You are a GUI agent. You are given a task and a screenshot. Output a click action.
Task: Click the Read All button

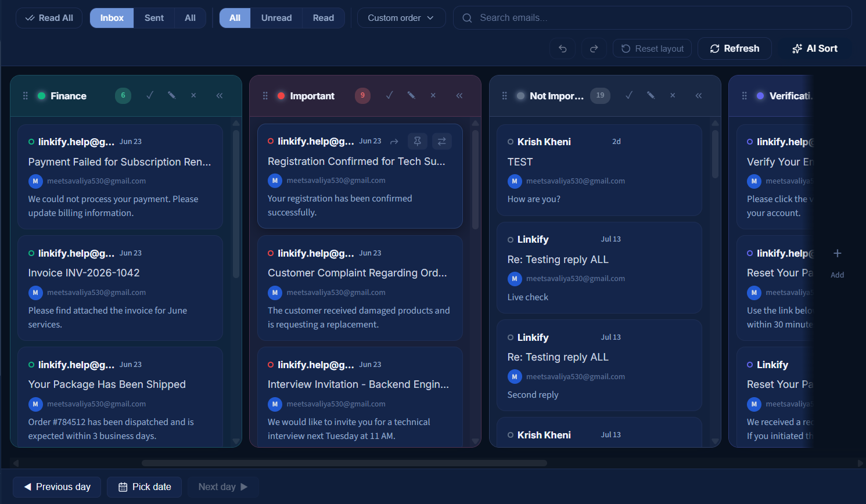(x=49, y=18)
